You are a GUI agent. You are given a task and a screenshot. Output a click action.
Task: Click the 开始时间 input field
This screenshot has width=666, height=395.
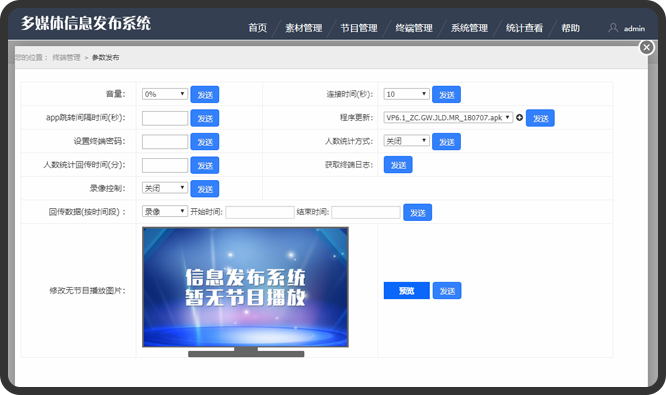pos(260,212)
